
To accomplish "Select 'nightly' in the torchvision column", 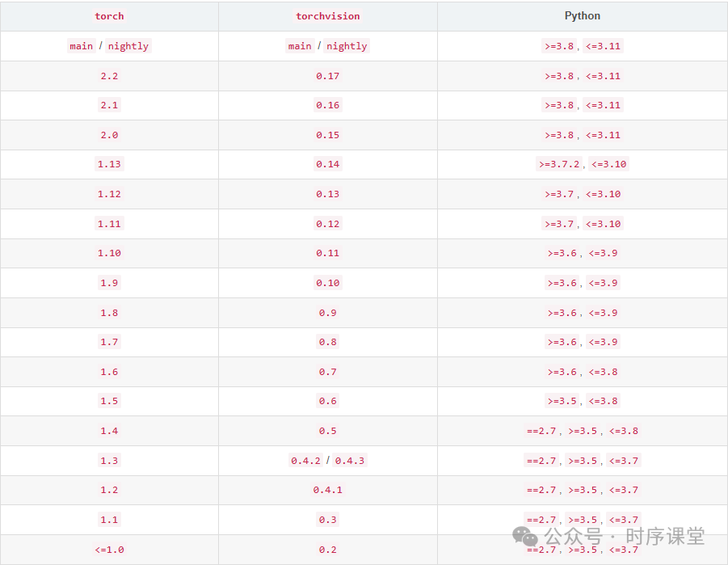I will pos(347,46).
